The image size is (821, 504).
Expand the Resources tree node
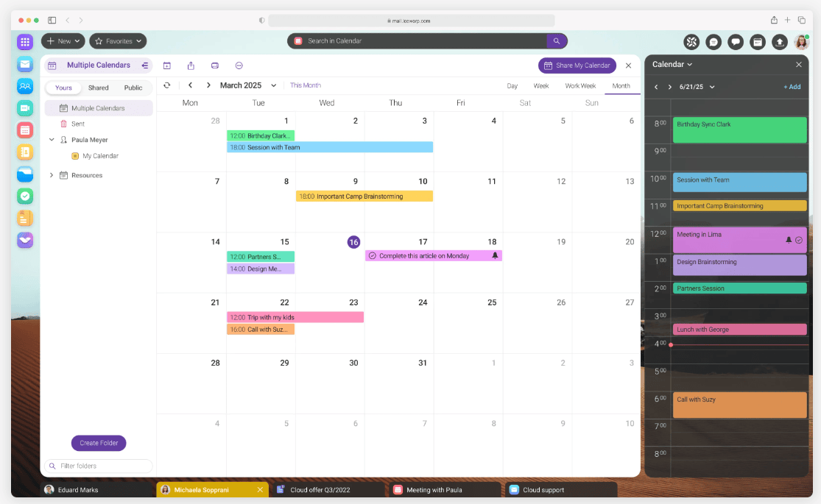tap(52, 175)
